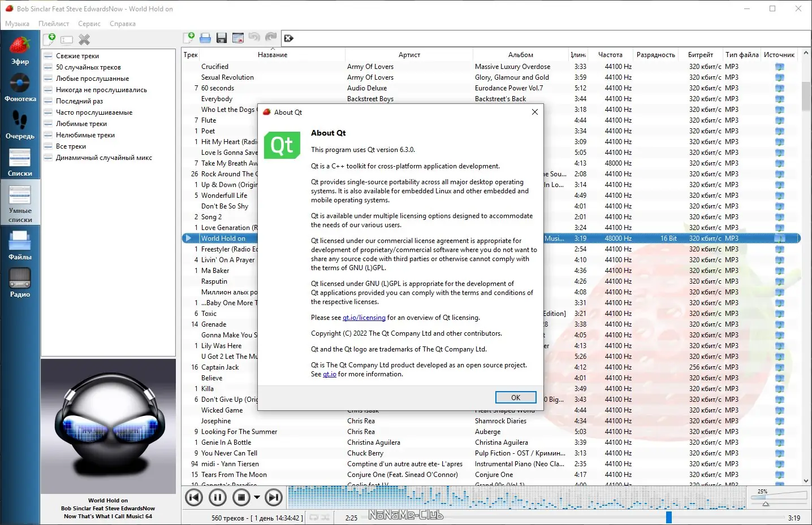Select Никогда не прослушивались smart playlist

[101, 90]
